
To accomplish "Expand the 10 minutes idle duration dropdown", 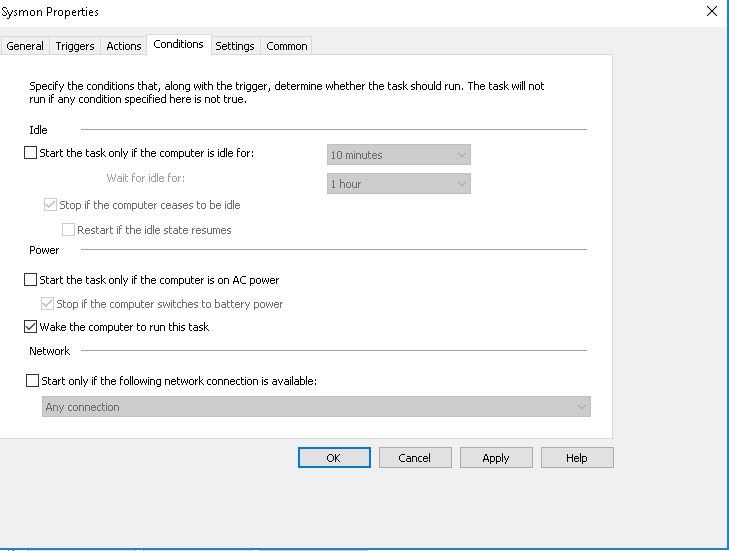I will click(399, 155).
